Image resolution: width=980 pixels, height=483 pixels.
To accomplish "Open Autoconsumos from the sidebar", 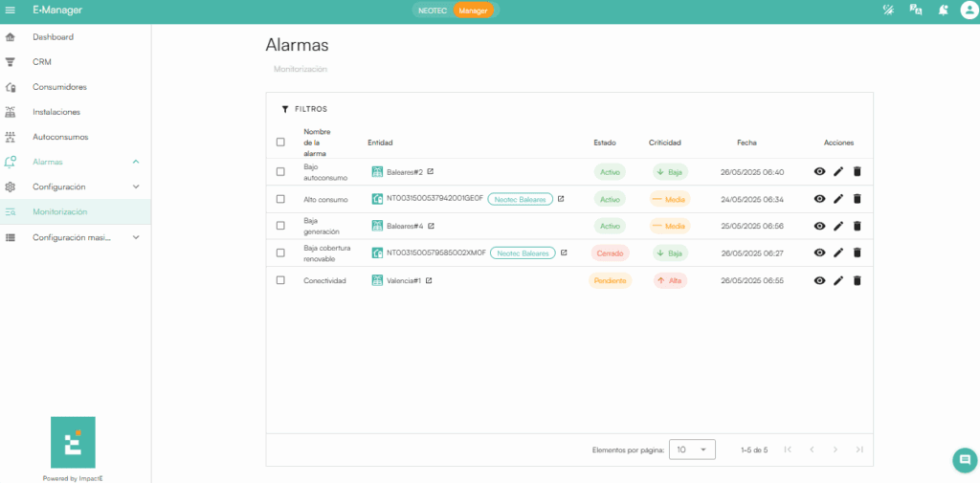I will tap(59, 137).
